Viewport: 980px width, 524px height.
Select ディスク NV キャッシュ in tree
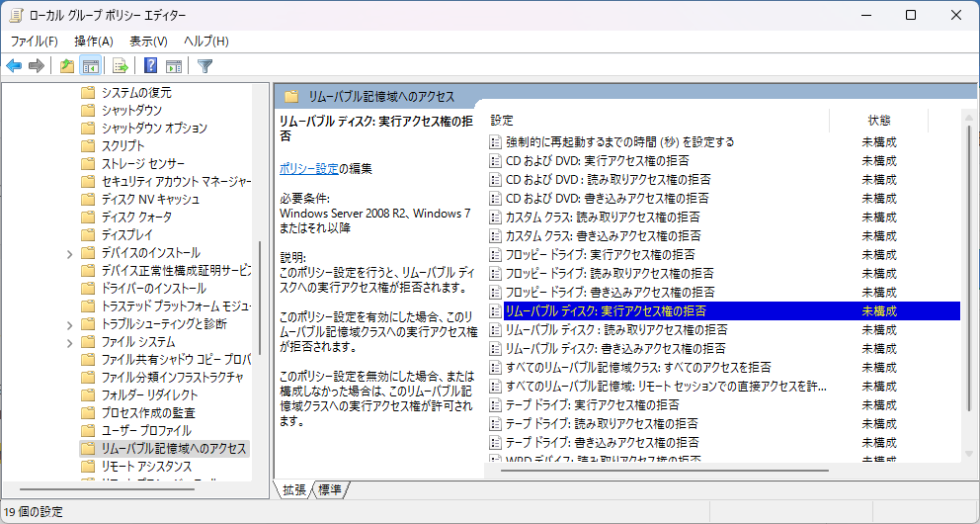pyautogui.click(x=150, y=200)
